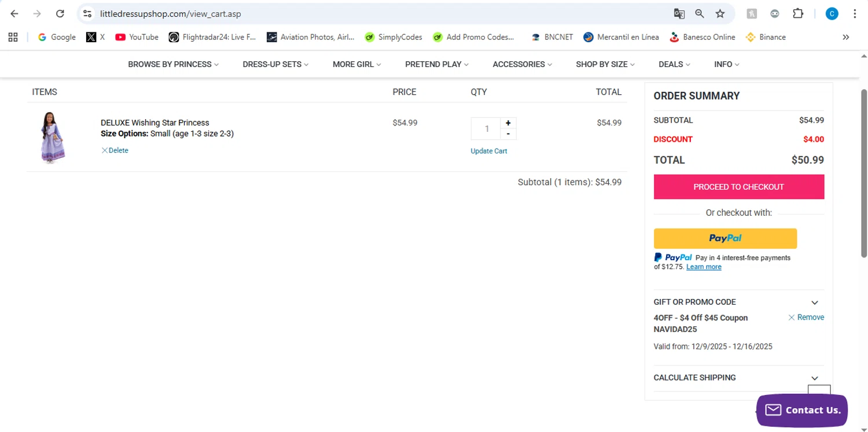Expand the More Girl menu
Screen dimensions: 868x432
pyautogui.click(x=356, y=64)
